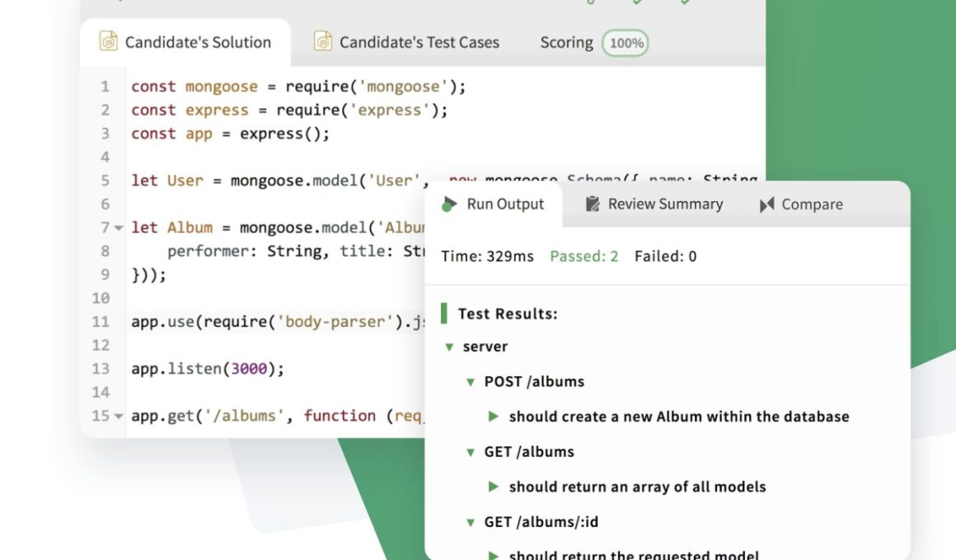
Task: Collapse the GET /albums group
Action: [x=471, y=452]
